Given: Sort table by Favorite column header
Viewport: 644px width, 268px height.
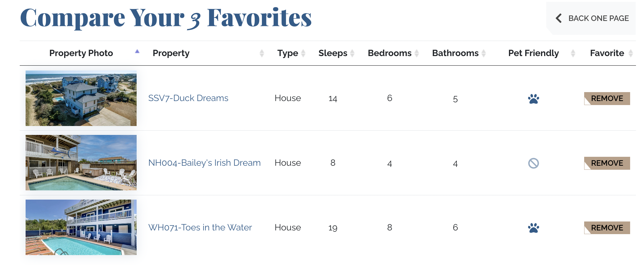Looking at the screenshot, I should pos(607,53).
